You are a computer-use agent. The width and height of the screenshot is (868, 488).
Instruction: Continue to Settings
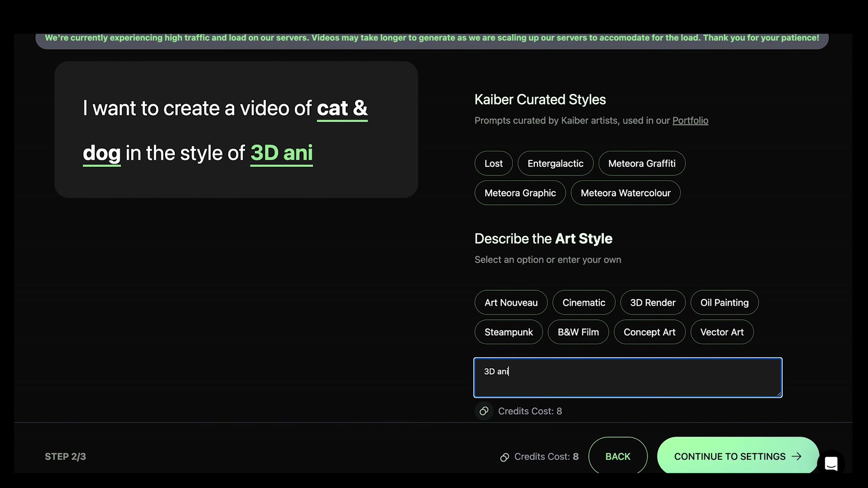pyautogui.click(x=738, y=457)
